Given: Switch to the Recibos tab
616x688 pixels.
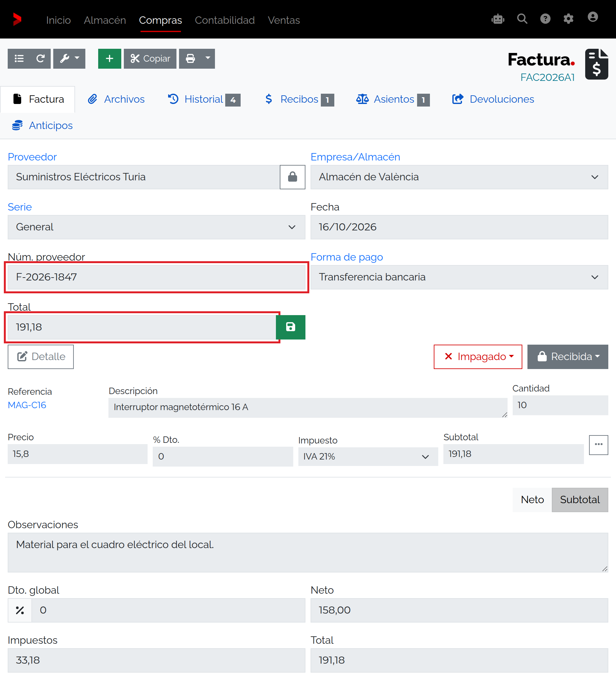Looking at the screenshot, I should [299, 99].
